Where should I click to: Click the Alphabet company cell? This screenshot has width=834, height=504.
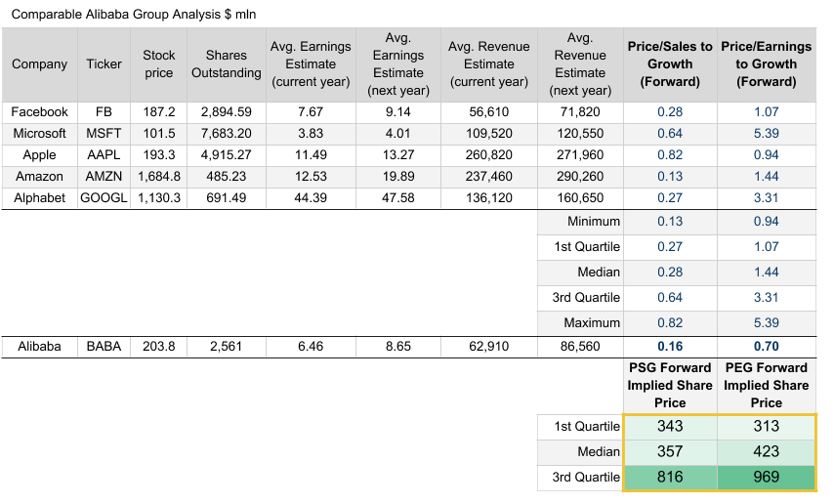coord(39,197)
